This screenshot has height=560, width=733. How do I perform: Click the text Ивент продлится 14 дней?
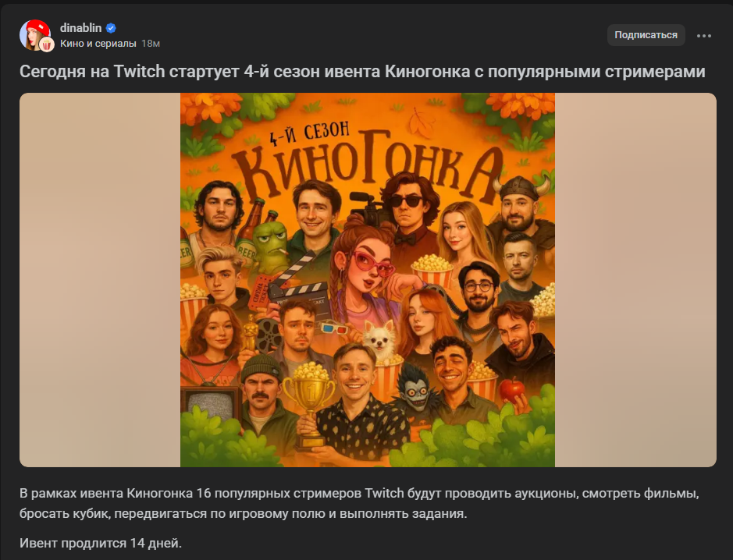pyautogui.click(x=101, y=543)
